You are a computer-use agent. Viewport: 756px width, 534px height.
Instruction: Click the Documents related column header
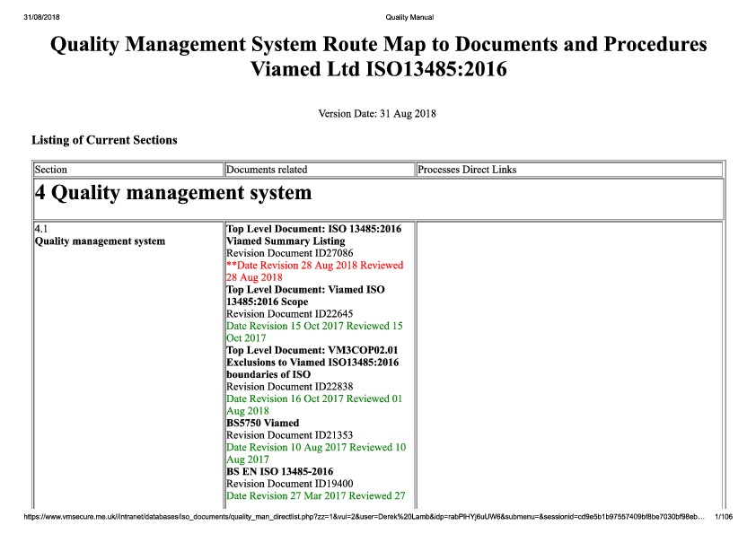tap(267, 170)
